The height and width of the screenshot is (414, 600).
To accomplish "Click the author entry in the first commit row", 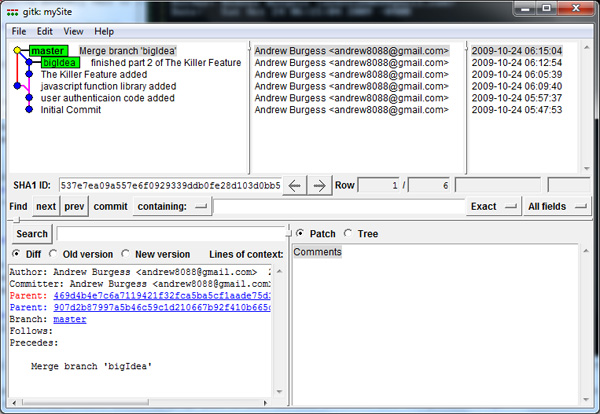I will coord(351,51).
